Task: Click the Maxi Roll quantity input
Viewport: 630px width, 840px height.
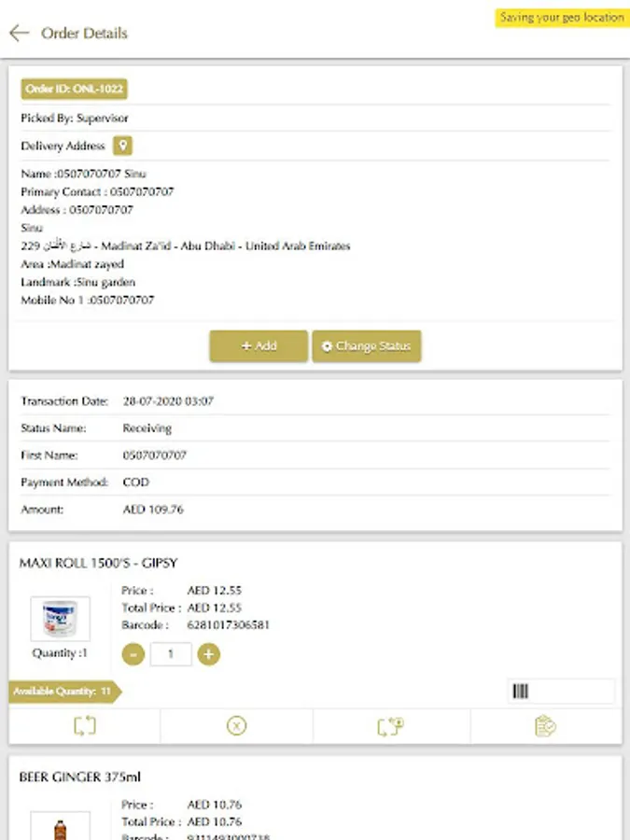Action: 171,654
